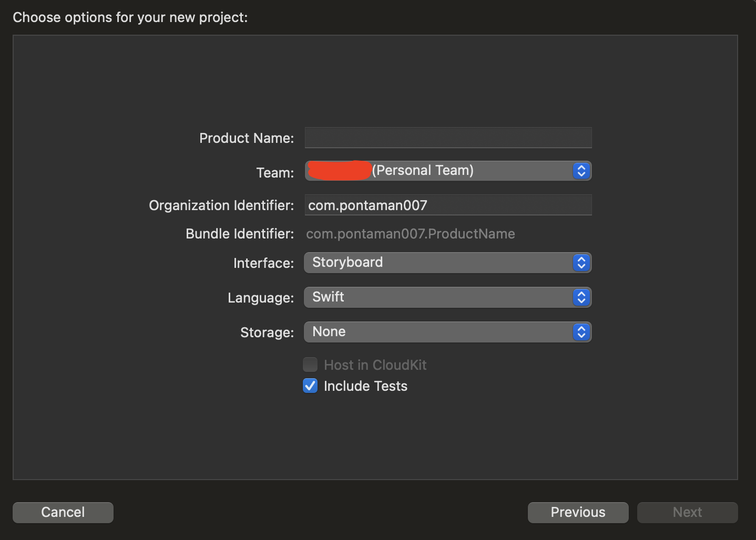Tick the Host in CloudKit checkbox
The width and height of the screenshot is (756, 540).
coord(310,365)
